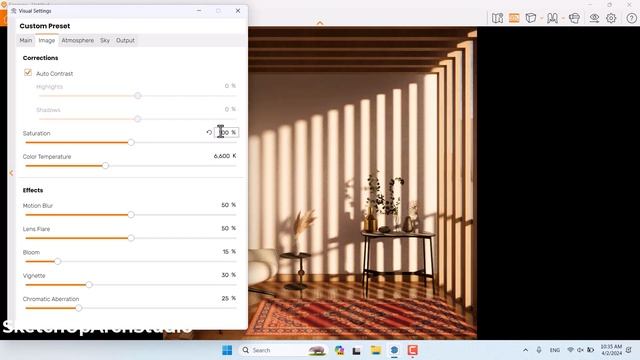Open File Explorer from the taskbar
This screenshot has width=640, height=360.
tap(376, 350)
